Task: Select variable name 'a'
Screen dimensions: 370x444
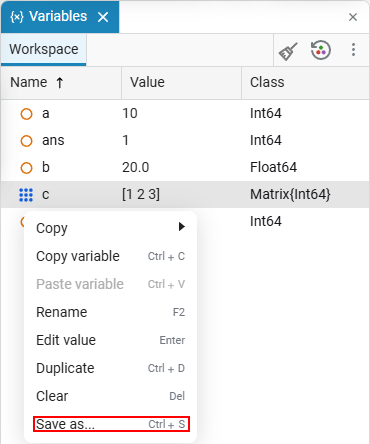Action: 46,114
